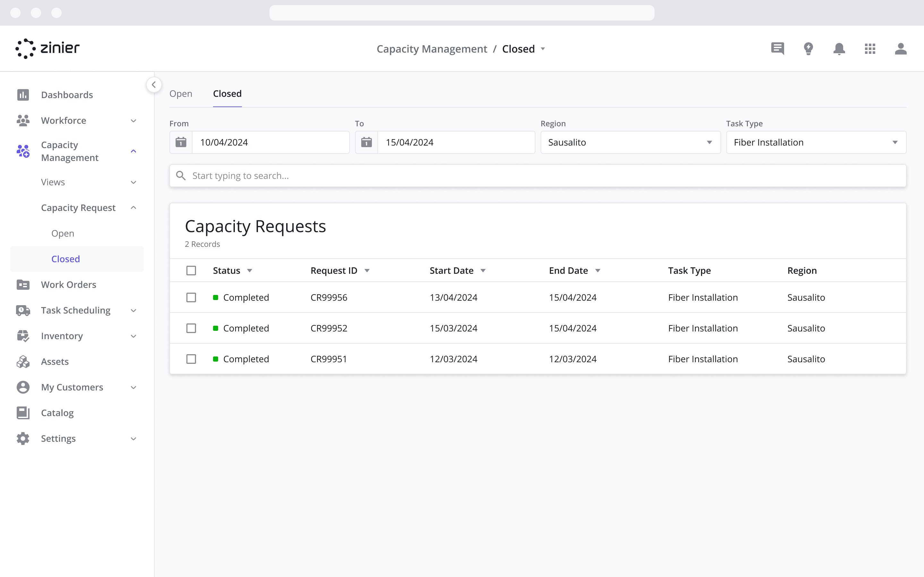Select checkbox for CR99952 request row
924x577 pixels.
(192, 328)
